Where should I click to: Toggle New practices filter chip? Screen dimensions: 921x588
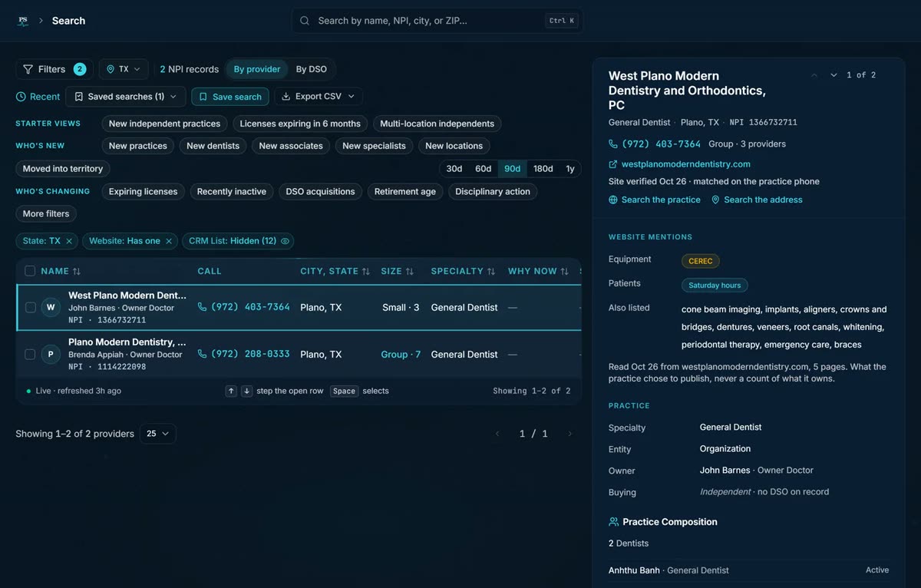(x=138, y=146)
